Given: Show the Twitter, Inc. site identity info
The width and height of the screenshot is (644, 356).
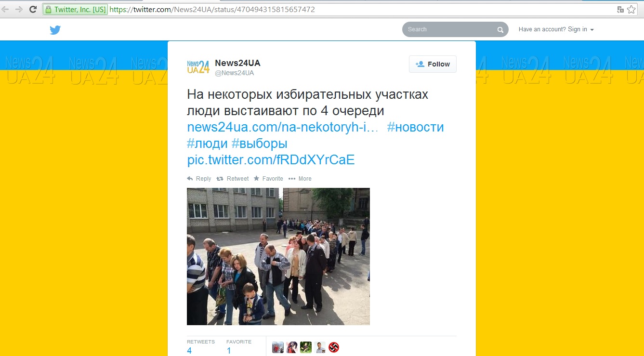Looking at the screenshot, I should pos(75,10).
